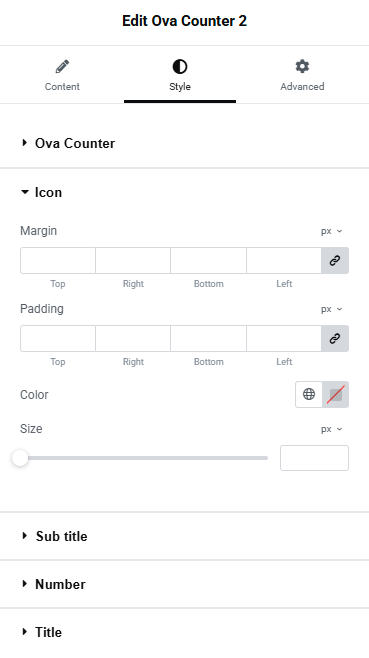Click the Size slider handle
Screen dimensions: 369x658
coord(20,458)
